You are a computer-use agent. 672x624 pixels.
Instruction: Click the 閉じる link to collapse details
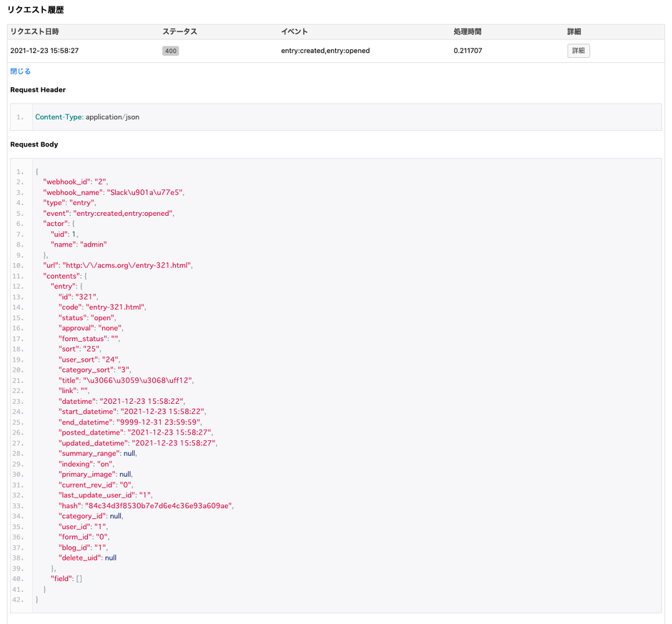coord(21,71)
